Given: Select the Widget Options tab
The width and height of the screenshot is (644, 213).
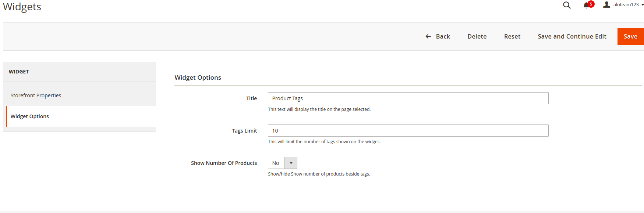Looking at the screenshot, I should [x=30, y=116].
